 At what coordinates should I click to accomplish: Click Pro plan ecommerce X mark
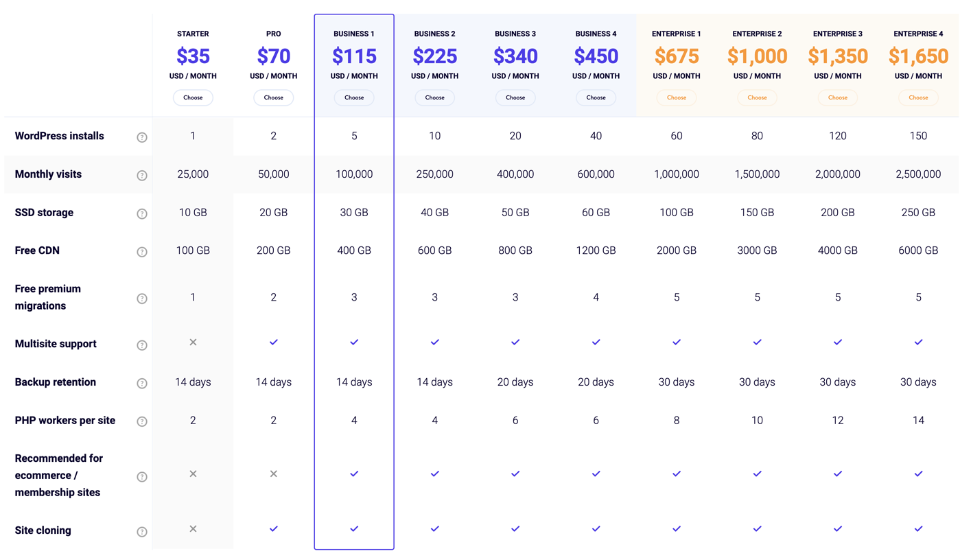(x=274, y=474)
